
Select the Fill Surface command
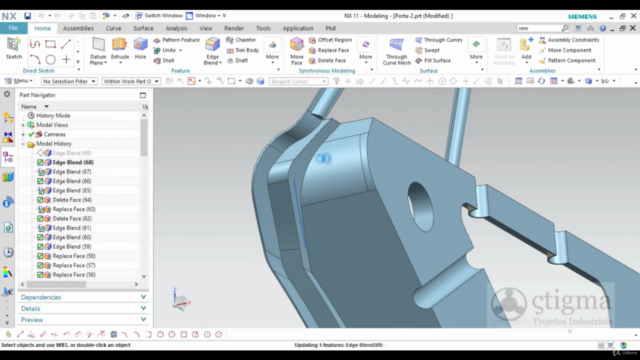433,60
